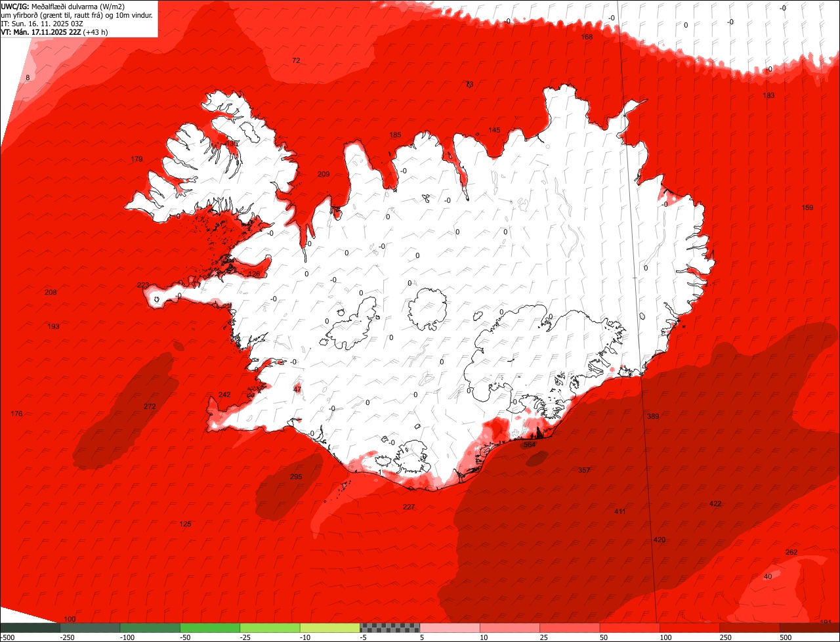Click the legend tick label -10
840x642 pixels.
point(306,637)
